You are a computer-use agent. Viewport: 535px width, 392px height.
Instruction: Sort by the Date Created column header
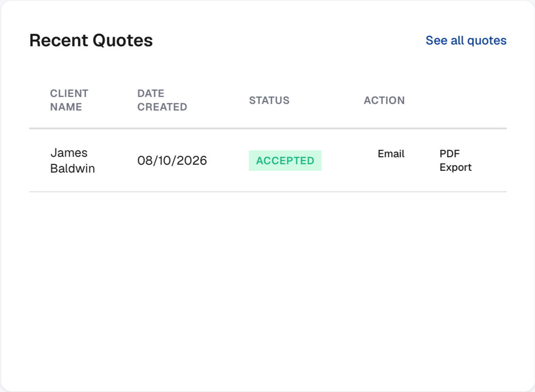pos(162,100)
